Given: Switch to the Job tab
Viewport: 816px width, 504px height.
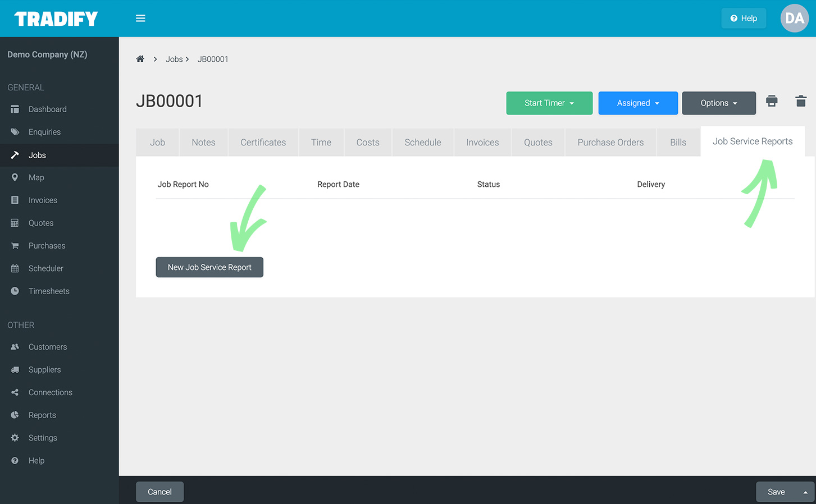Looking at the screenshot, I should (x=157, y=143).
